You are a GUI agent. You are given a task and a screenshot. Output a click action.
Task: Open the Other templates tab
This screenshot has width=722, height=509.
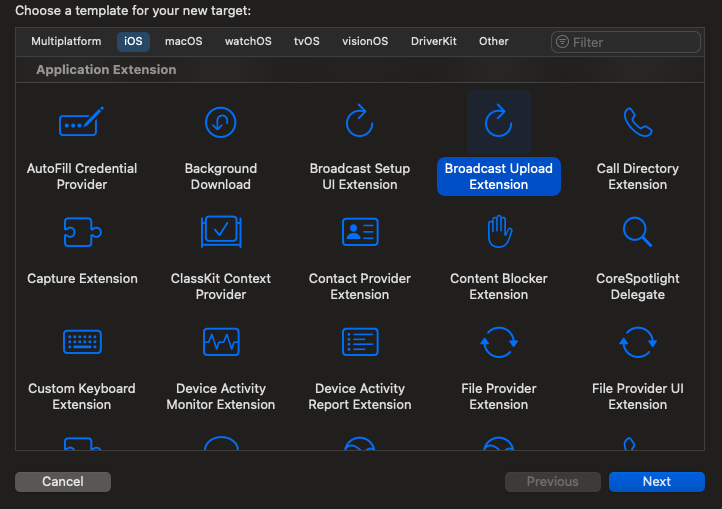coord(494,41)
